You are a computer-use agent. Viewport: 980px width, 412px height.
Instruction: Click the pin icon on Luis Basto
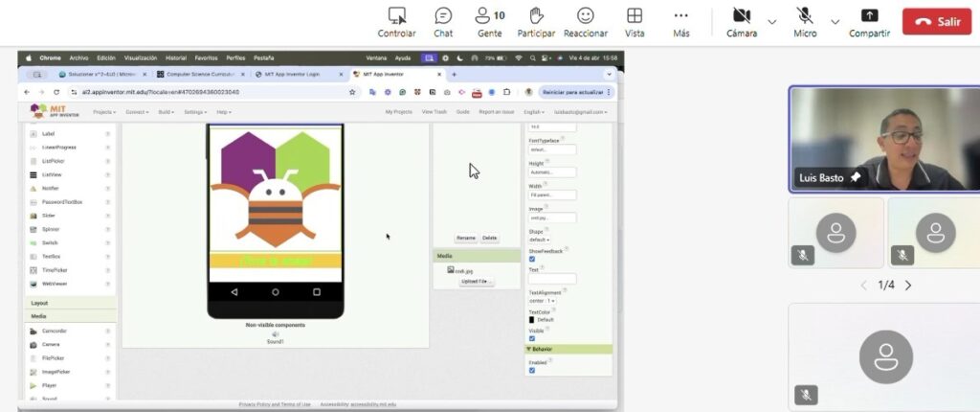(855, 178)
